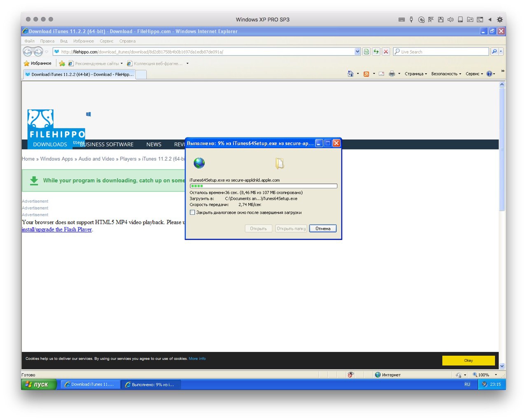Open the Audio and Video breadcrumb

(x=96, y=159)
